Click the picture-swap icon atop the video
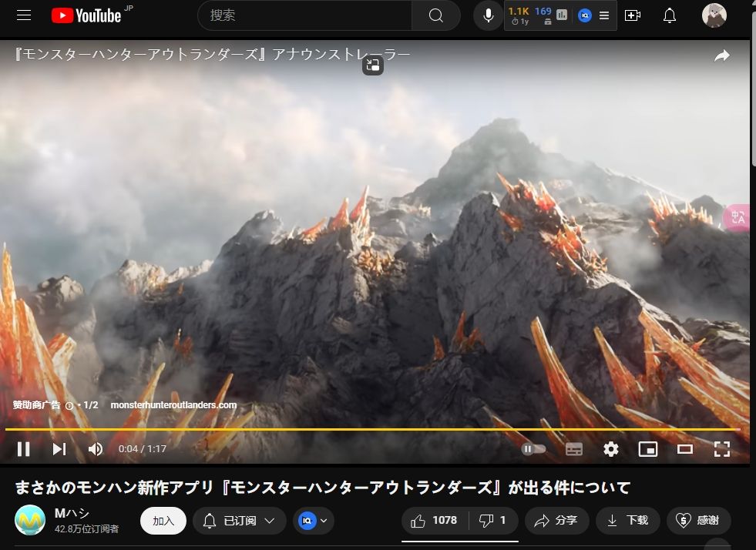Viewport: 756px width, 550px height. (373, 65)
